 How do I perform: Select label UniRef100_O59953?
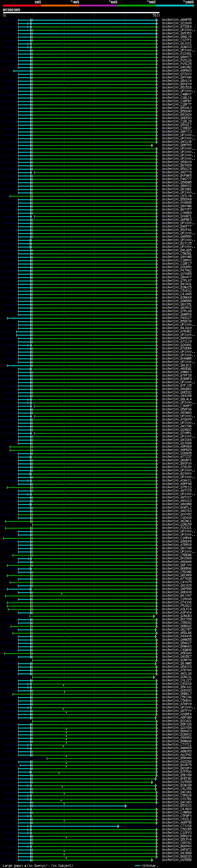click(x=176, y=738)
